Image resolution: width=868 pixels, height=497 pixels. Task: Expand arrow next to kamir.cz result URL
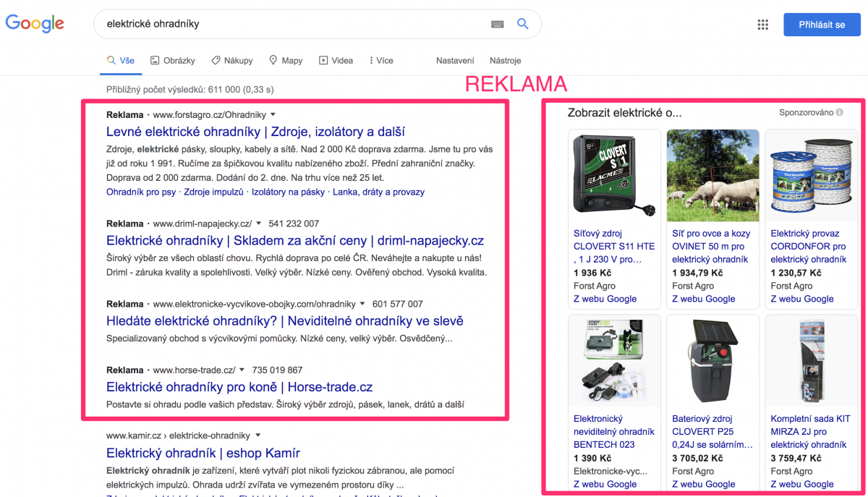258,436
